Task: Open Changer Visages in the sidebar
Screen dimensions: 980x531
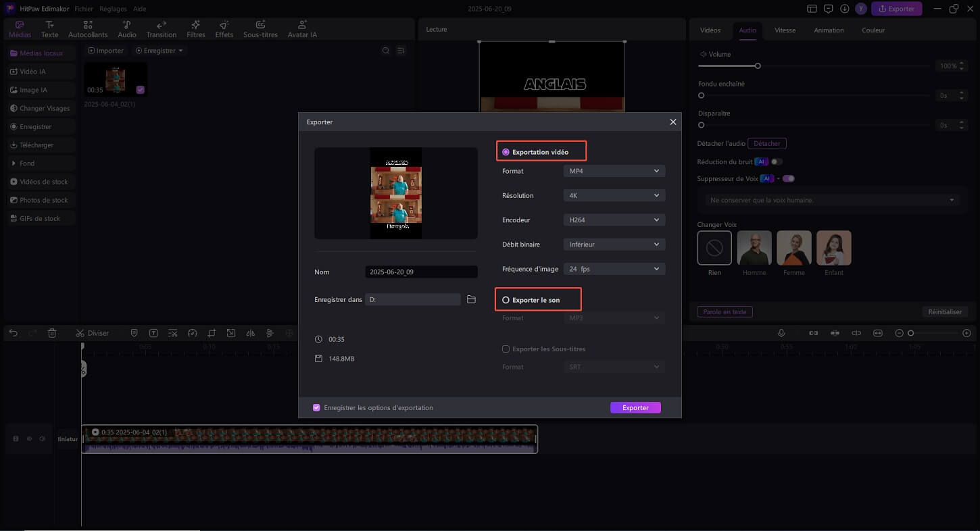Action: [x=40, y=108]
